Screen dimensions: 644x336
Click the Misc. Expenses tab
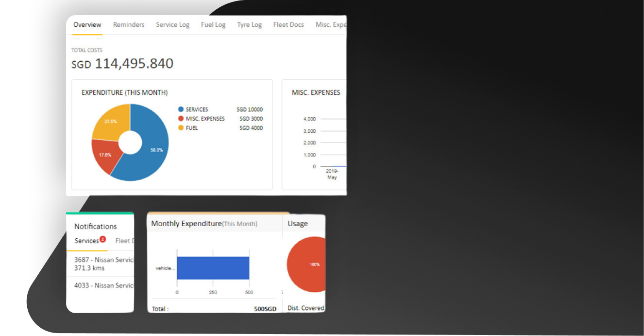coord(331,25)
